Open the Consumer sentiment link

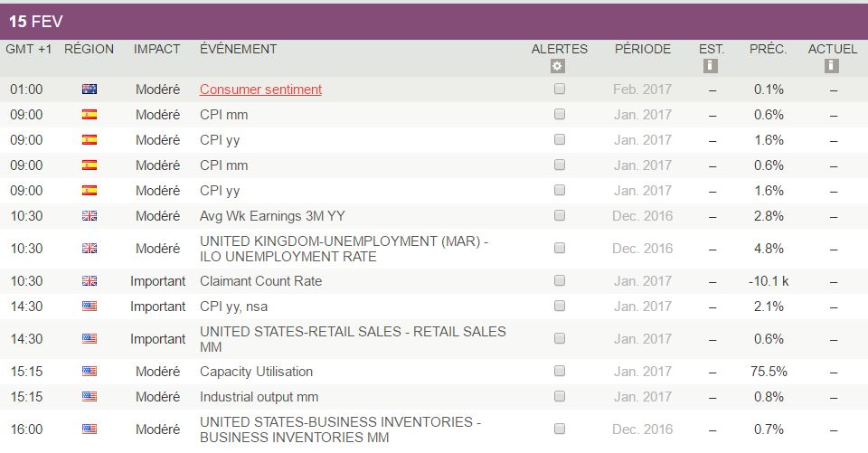click(260, 90)
